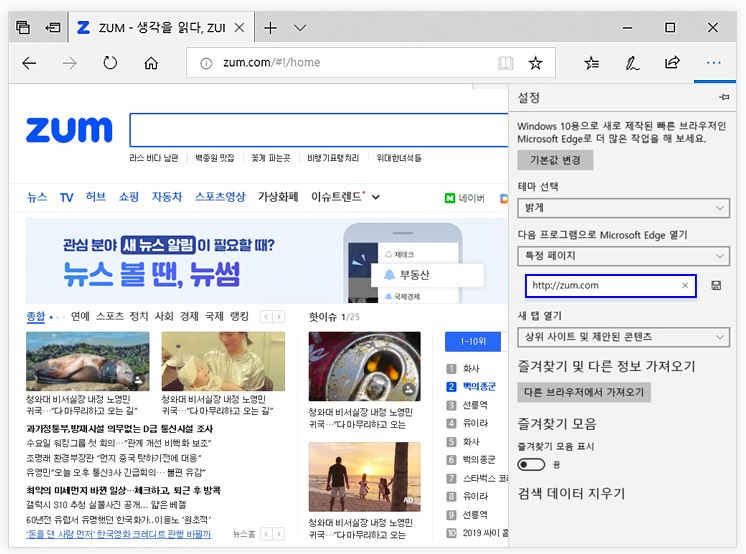
Task: Open the tabs set aside icon
Action: pos(23,28)
